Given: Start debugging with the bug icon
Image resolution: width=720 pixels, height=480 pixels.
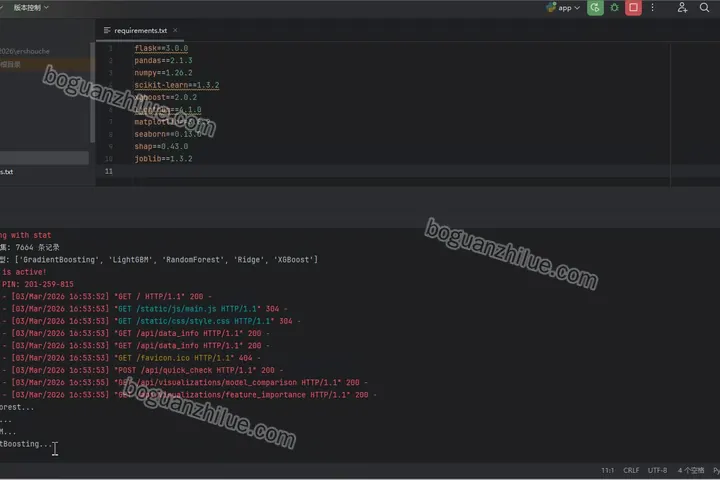Looking at the screenshot, I should pyautogui.click(x=614, y=8).
